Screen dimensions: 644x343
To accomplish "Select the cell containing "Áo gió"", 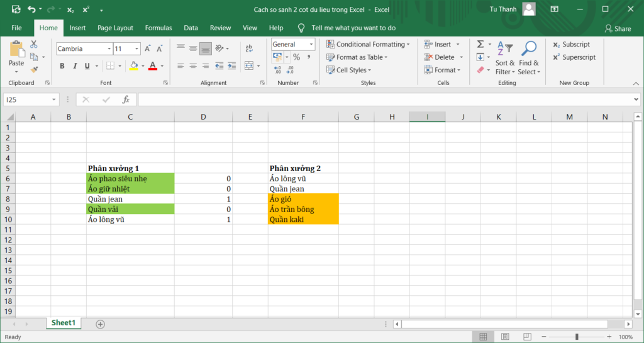I will coord(303,199).
